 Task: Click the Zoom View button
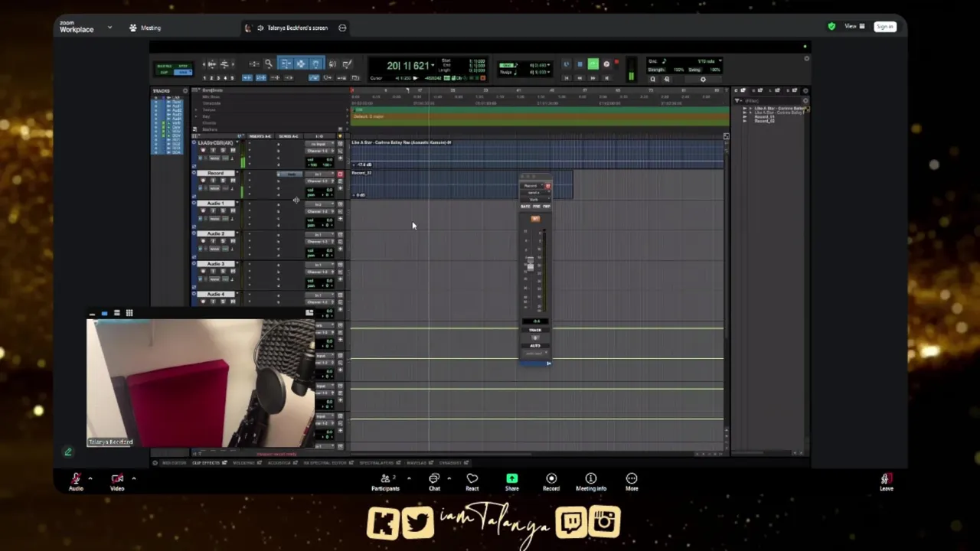[x=854, y=27]
